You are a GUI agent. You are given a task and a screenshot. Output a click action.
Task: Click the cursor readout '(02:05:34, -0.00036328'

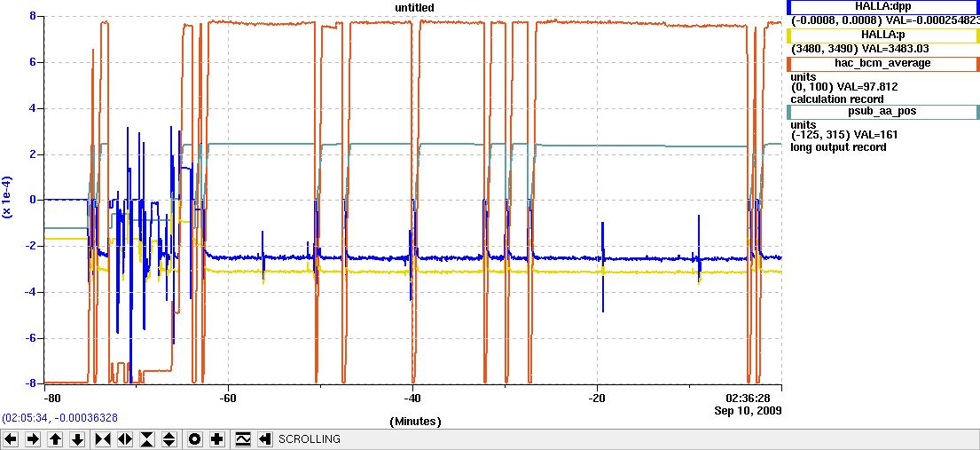click(60, 417)
